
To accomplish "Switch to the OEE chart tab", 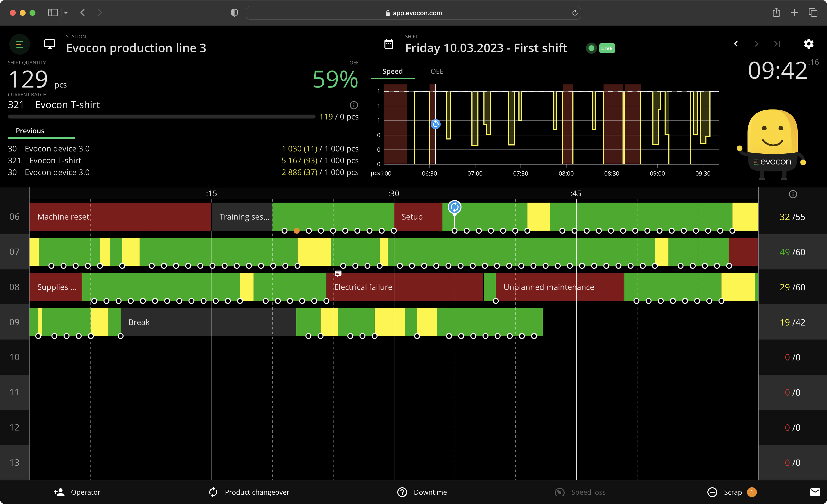I will coord(437,71).
